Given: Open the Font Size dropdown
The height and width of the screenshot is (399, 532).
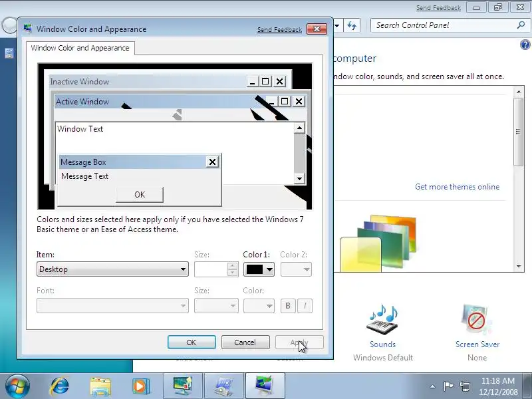Looking at the screenshot, I should pyautogui.click(x=216, y=306).
